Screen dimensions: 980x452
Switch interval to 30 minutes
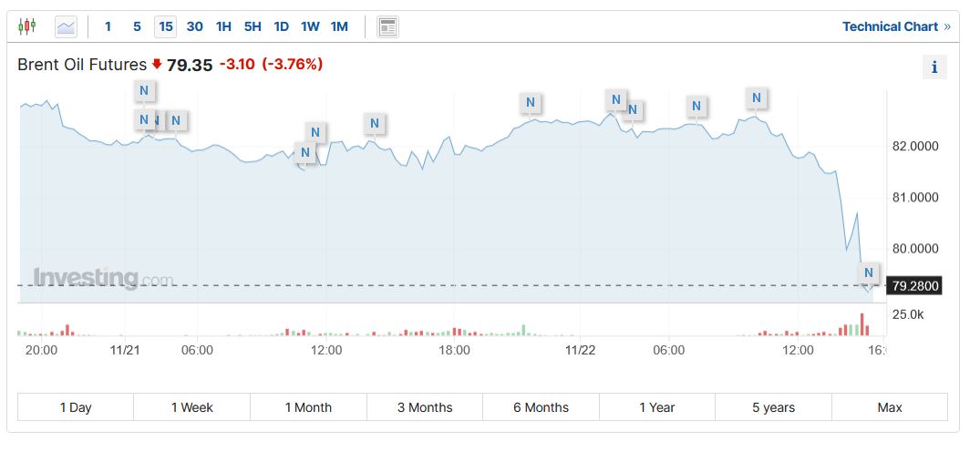[194, 26]
